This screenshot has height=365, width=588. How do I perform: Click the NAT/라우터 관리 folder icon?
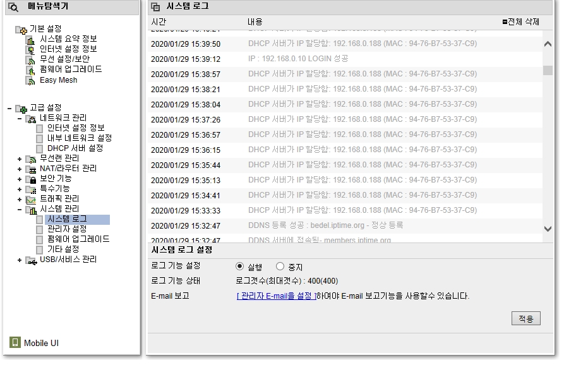[x=31, y=170]
